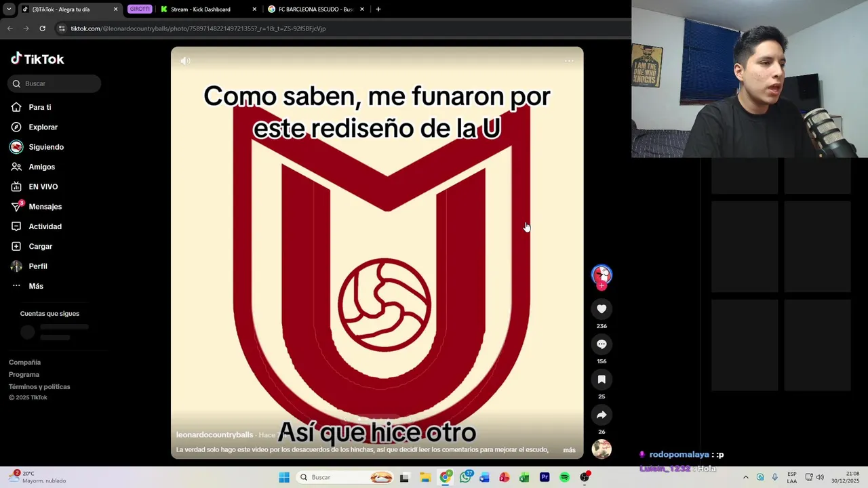Open Términos y políticas footer link
868x488 pixels.
pyautogui.click(x=39, y=387)
